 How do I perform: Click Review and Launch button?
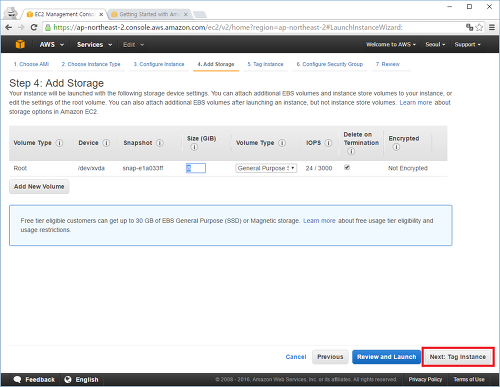(386, 357)
